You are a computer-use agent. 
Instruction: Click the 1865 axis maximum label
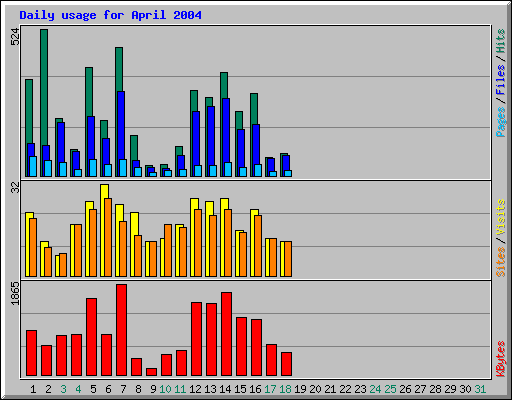(15, 293)
